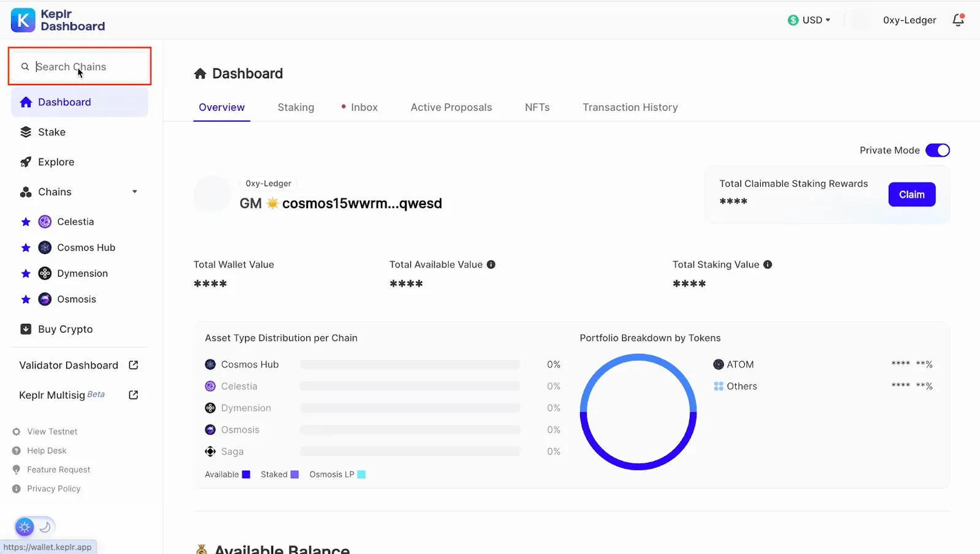This screenshot has width=980, height=554.
Task: Click the Others tokens icon
Action: point(718,386)
